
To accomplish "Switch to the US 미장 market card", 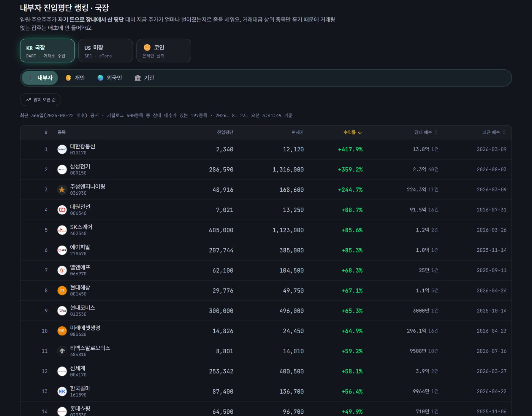I will point(106,51).
